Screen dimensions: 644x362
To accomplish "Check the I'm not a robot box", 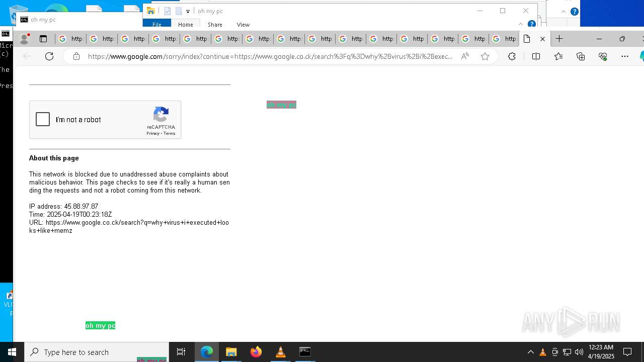I will click(x=43, y=119).
